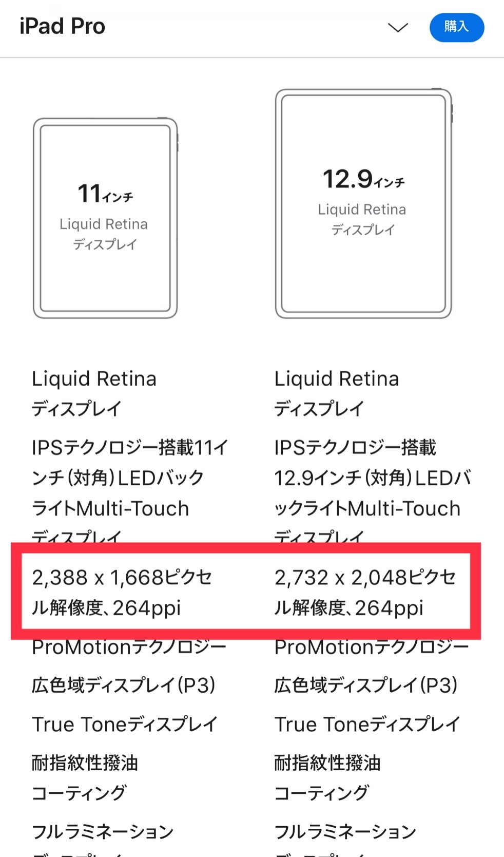Click right True Toneディスプレイ entry
Screen dimensions: 504x857
(x=367, y=724)
